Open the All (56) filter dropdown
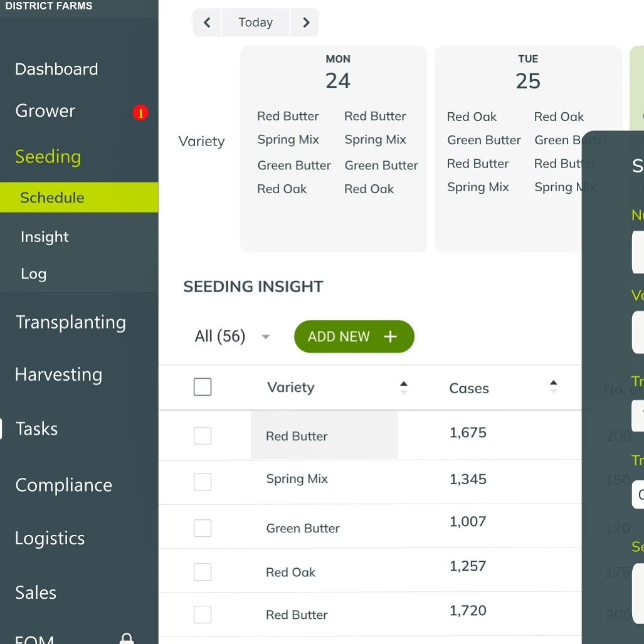The height and width of the screenshot is (644, 644). tap(232, 336)
